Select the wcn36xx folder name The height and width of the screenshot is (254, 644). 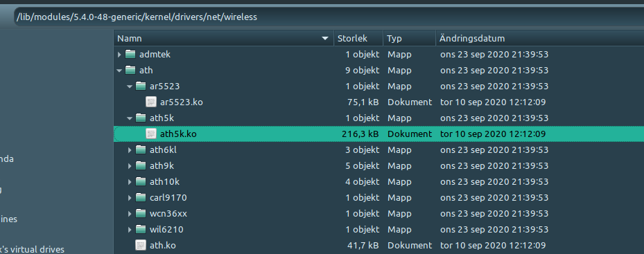(168, 214)
